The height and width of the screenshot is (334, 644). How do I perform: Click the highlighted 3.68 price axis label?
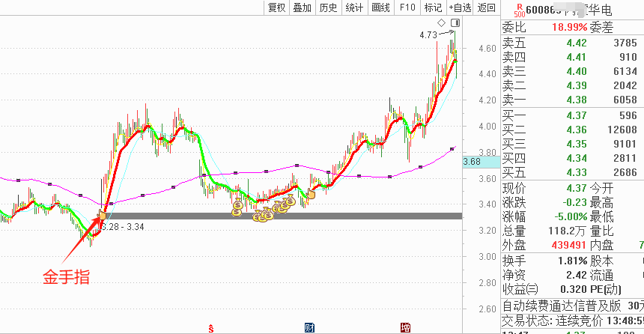[x=481, y=162]
